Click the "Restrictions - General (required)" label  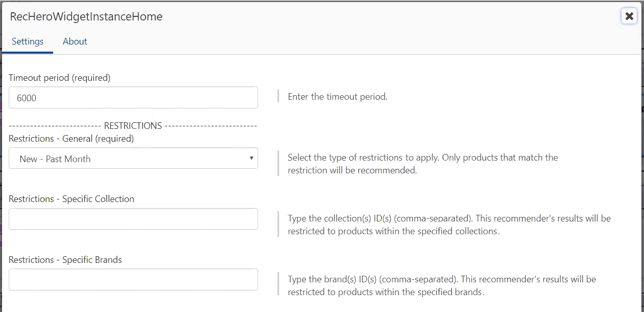pos(71,138)
